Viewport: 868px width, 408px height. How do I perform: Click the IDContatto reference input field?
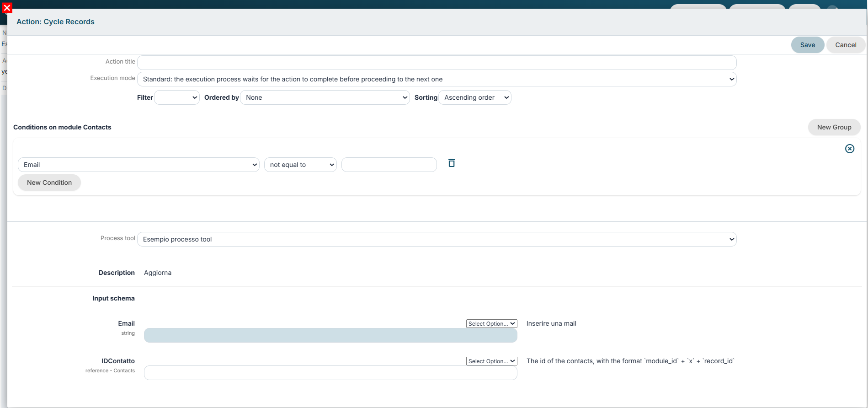pos(330,373)
